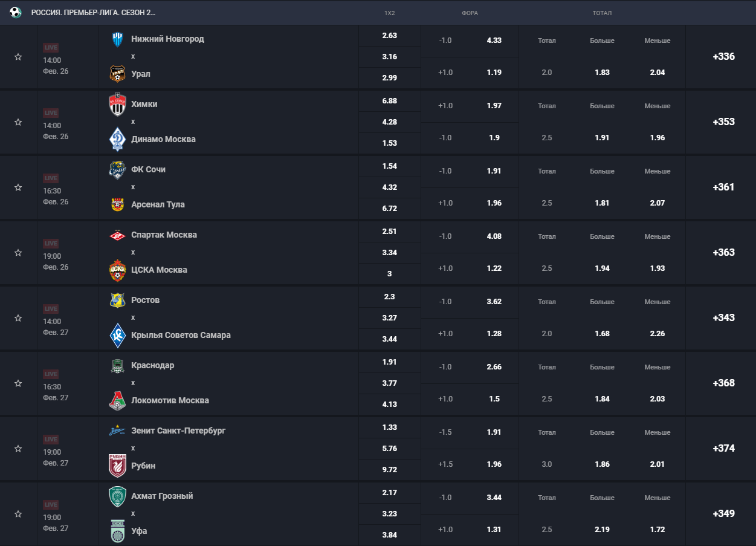Viewport: 756px width, 546px height.
Task: Toggle favorite star for Spartak vs CSKA
Action: 18,253
